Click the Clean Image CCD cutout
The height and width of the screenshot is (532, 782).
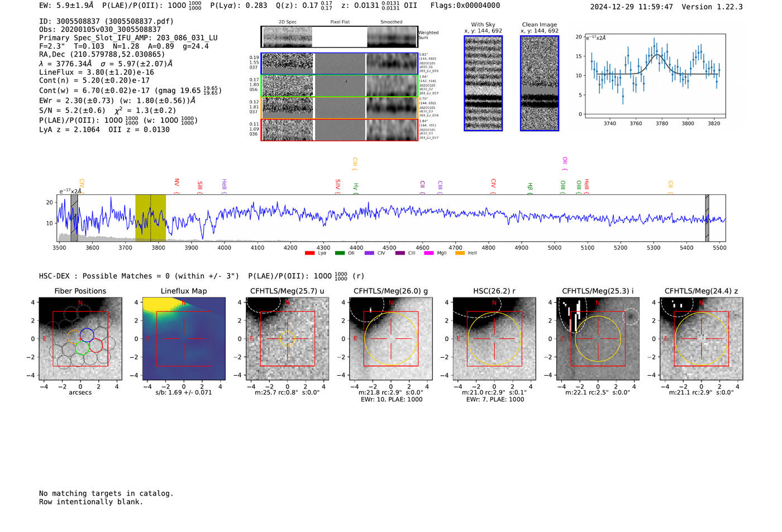[540, 83]
